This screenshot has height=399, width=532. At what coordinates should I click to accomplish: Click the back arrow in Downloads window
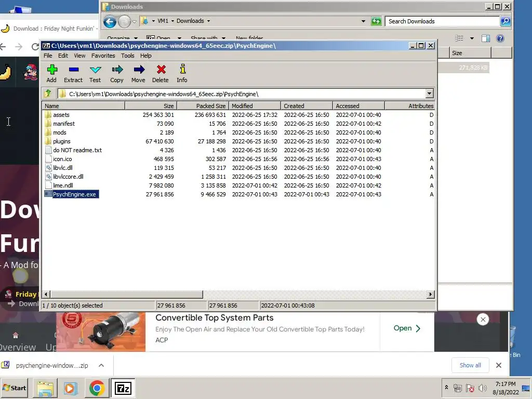pyautogui.click(x=110, y=22)
